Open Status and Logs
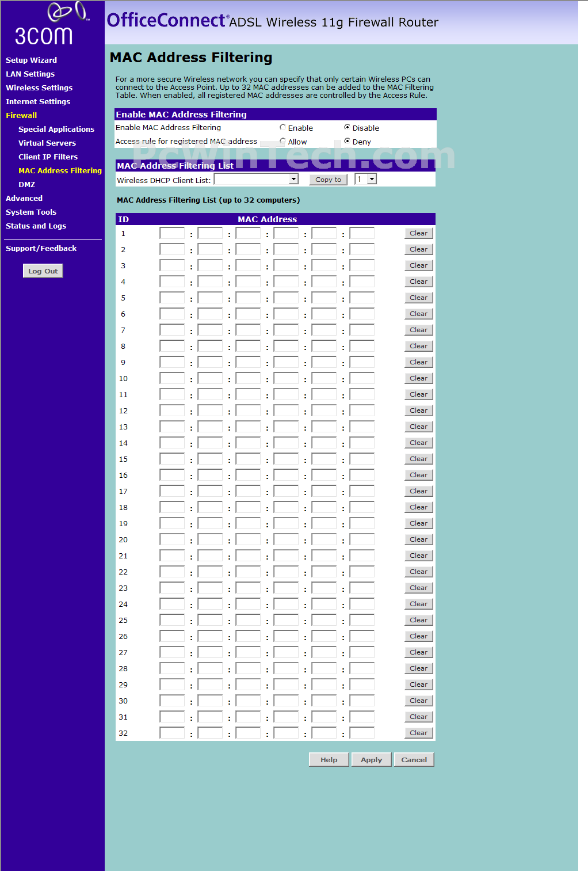 click(36, 226)
